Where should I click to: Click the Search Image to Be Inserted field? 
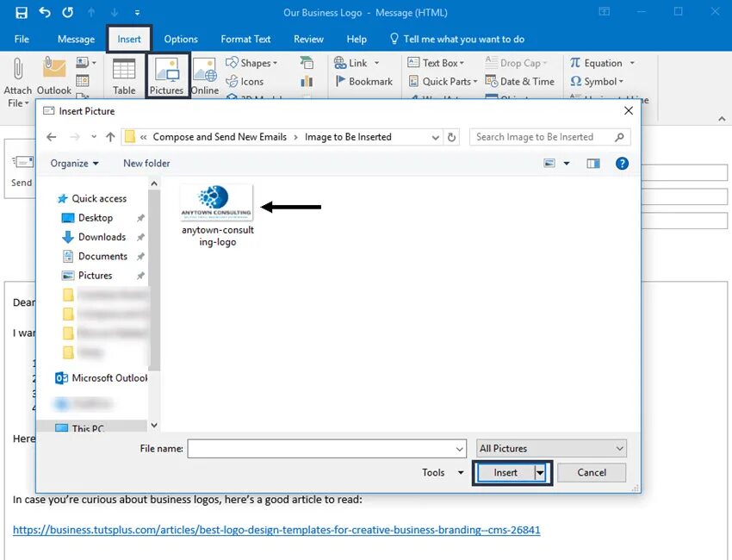[x=550, y=137]
